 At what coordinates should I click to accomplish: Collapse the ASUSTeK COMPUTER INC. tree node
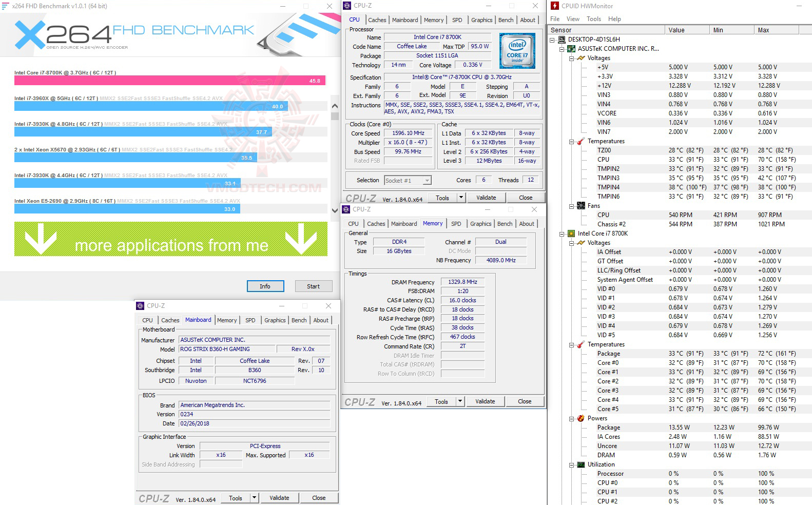click(x=562, y=49)
